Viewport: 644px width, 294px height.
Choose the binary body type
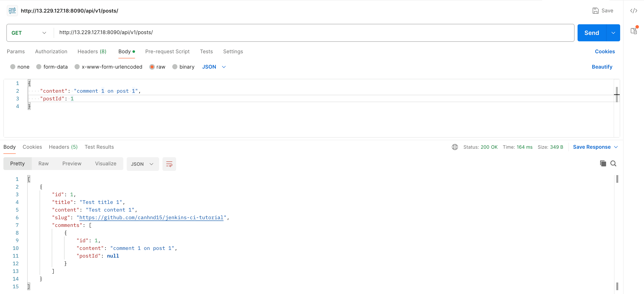tap(175, 67)
